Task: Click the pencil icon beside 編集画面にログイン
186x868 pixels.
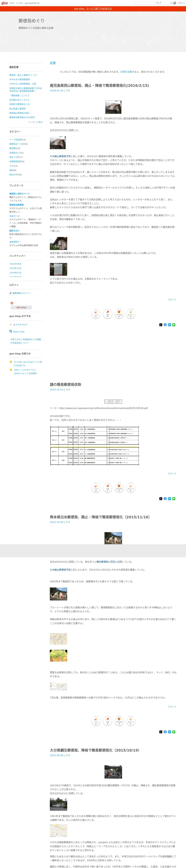Action: pyautogui.click(x=10, y=293)
